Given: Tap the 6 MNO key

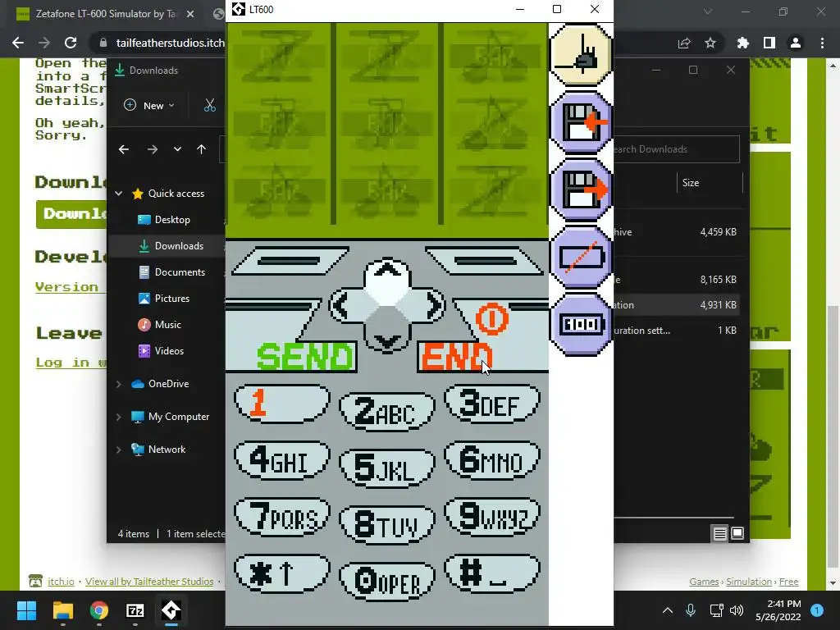Looking at the screenshot, I should pyautogui.click(x=492, y=459).
